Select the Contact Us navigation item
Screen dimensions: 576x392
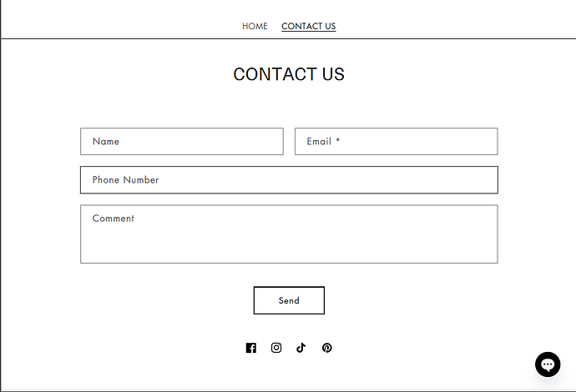(308, 26)
